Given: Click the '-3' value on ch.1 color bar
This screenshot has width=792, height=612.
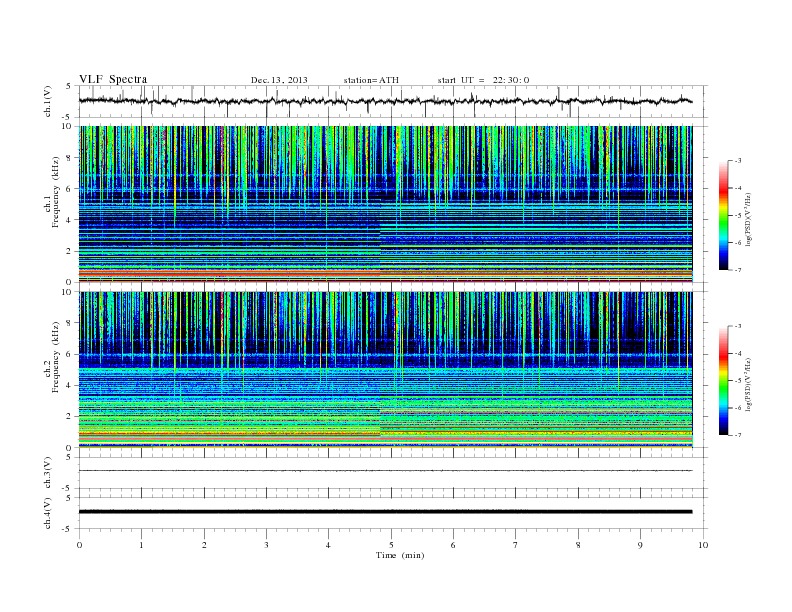Looking at the screenshot, I should [737, 161].
